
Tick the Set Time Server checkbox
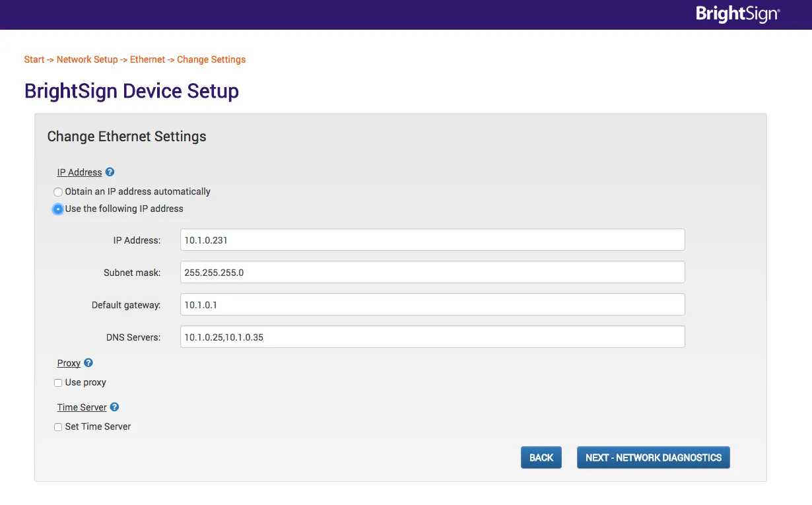tap(58, 427)
